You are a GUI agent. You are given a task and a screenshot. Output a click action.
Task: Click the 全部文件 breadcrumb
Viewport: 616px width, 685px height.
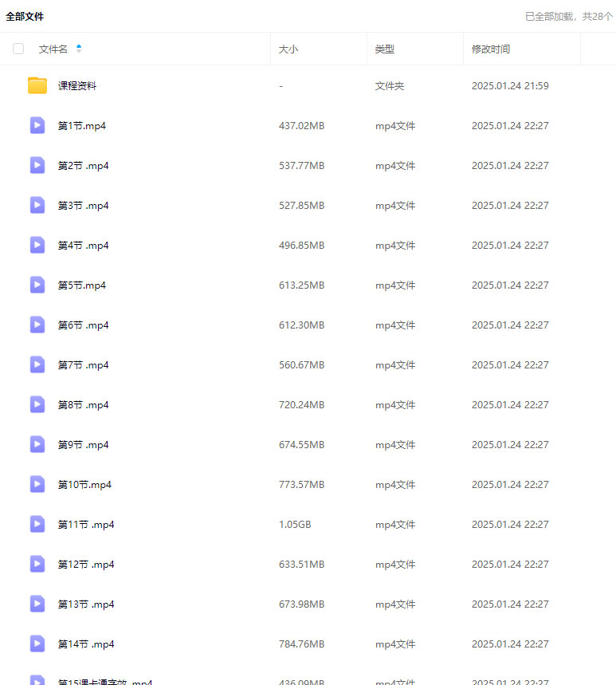(x=25, y=16)
